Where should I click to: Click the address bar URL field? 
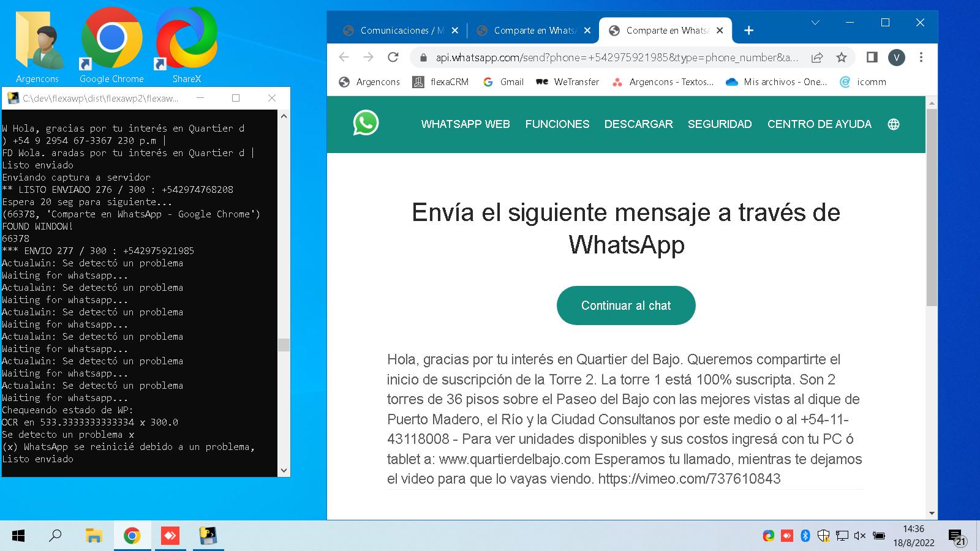coord(616,58)
